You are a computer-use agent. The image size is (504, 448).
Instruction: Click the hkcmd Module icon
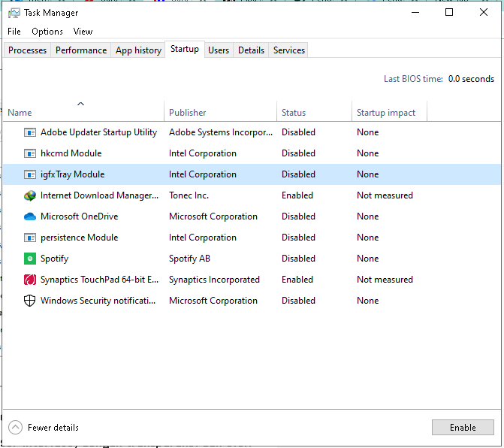[30, 153]
